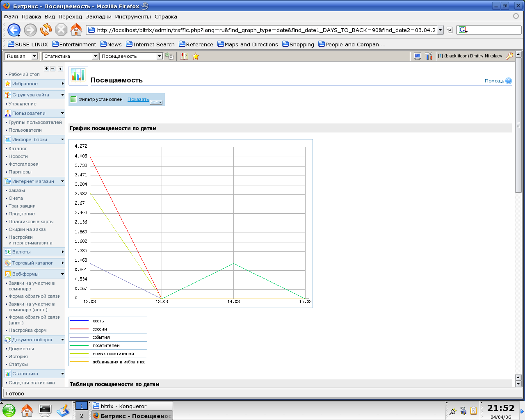
Task: Open the People and Companies bookmark folder
Action: pyautogui.click(x=352, y=44)
